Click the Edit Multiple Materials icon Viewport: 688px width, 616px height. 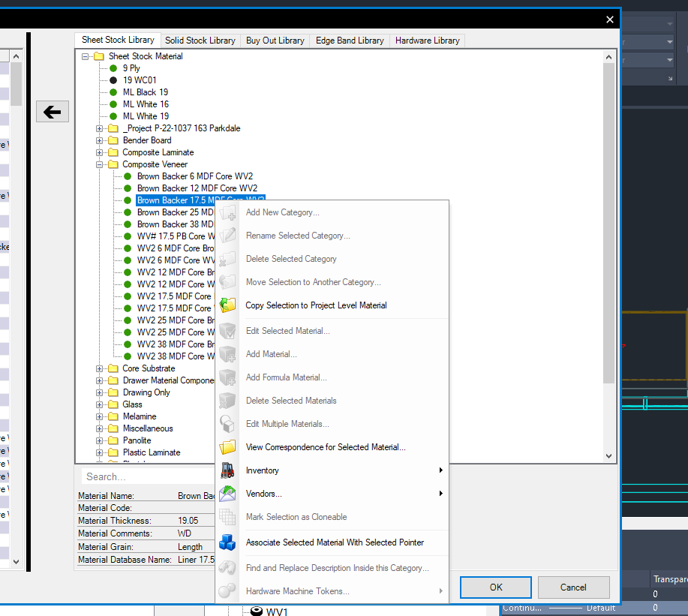pyautogui.click(x=228, y=424)
